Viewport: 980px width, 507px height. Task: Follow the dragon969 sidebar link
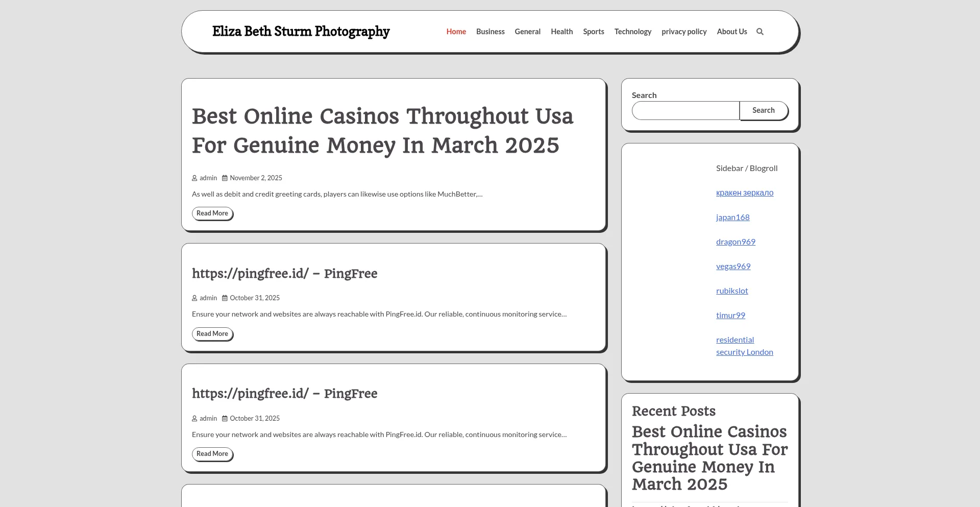[x=735, y=242]
